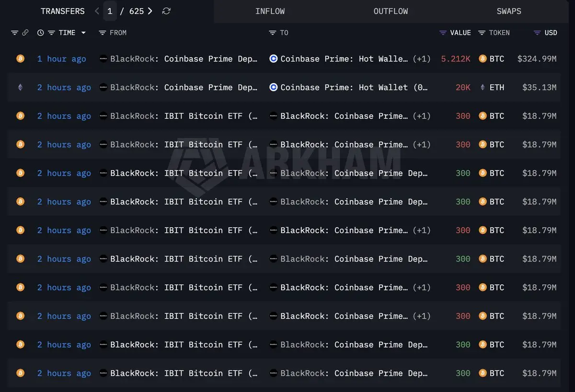Screen dimensions: 575x392
Task: Click the 20K value cell
Action: [463, 88]
